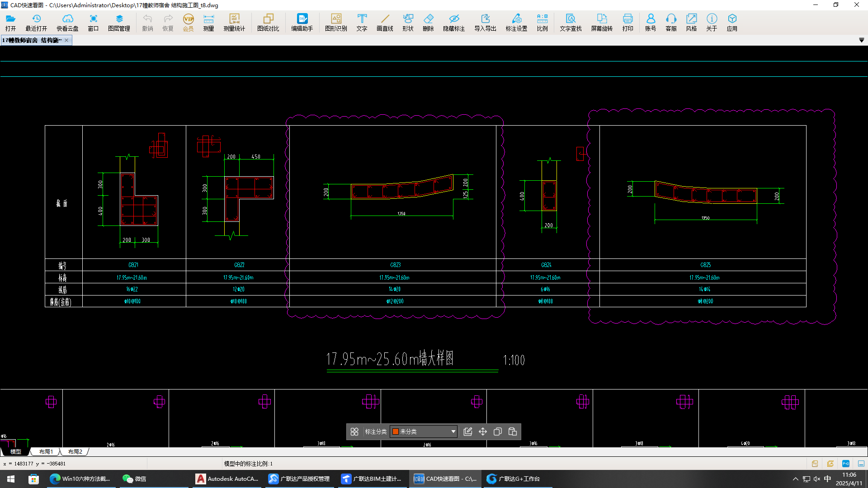Show hidden system tray icons
Image resolution: width=868 pixels, height=488 pixels.
tap(796, 479)
